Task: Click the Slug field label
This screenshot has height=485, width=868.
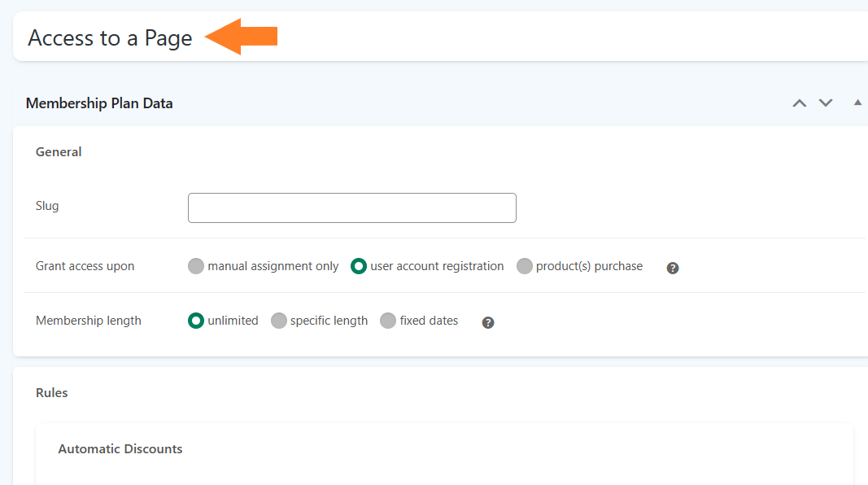Action: click(47, 206)
